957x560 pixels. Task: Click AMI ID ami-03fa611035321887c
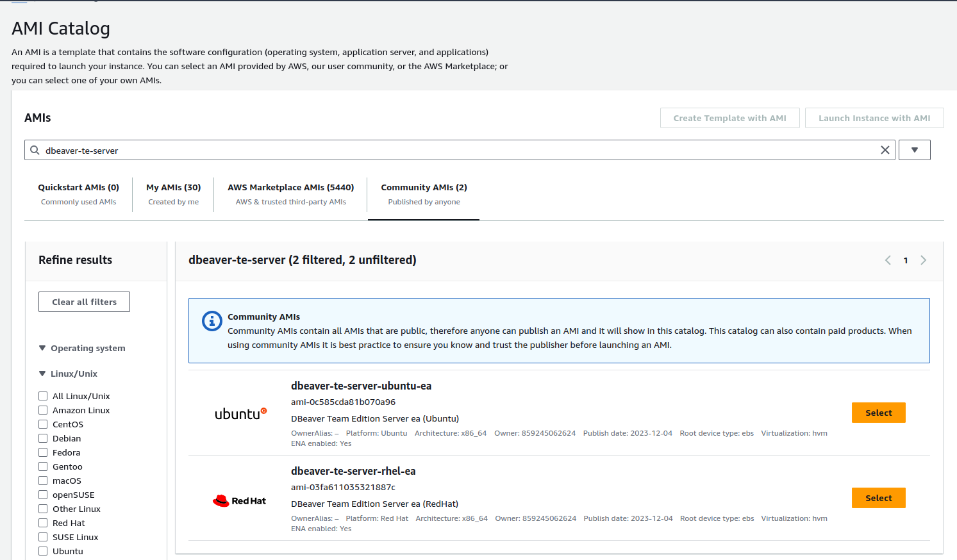(x=343, y=487)
